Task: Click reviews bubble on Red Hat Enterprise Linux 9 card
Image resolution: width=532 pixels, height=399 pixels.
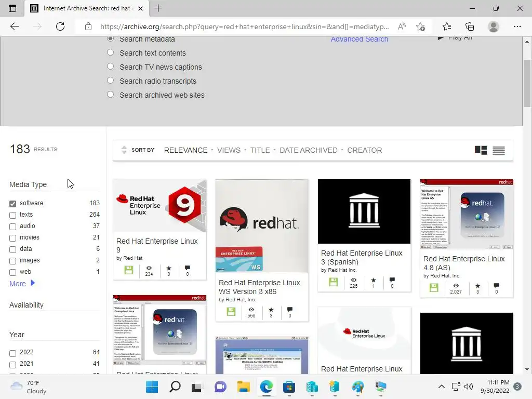Action: pos(187,268)
